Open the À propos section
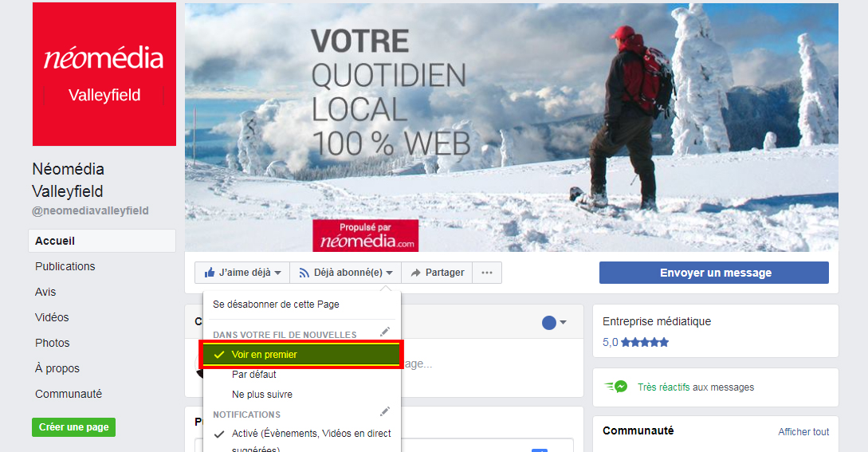The image size is (868, 452). [x=57, y=368]
